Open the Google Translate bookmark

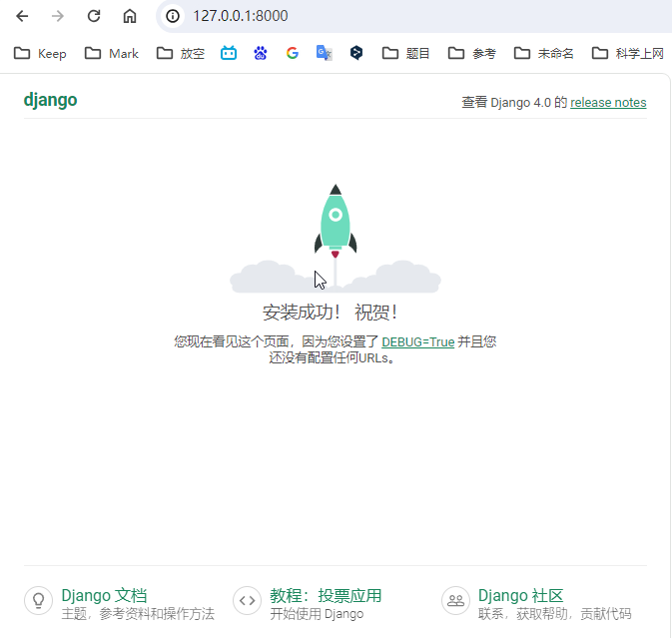pos(324,53)
